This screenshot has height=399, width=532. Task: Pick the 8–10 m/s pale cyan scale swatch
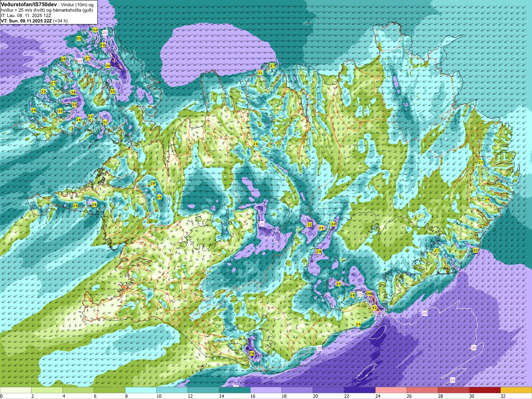tap(141, 390)
